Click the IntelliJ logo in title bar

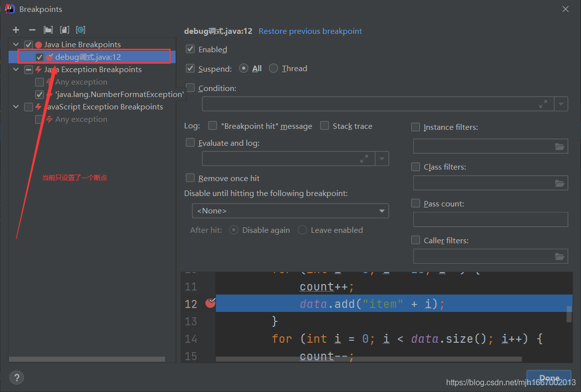point(9,8)
